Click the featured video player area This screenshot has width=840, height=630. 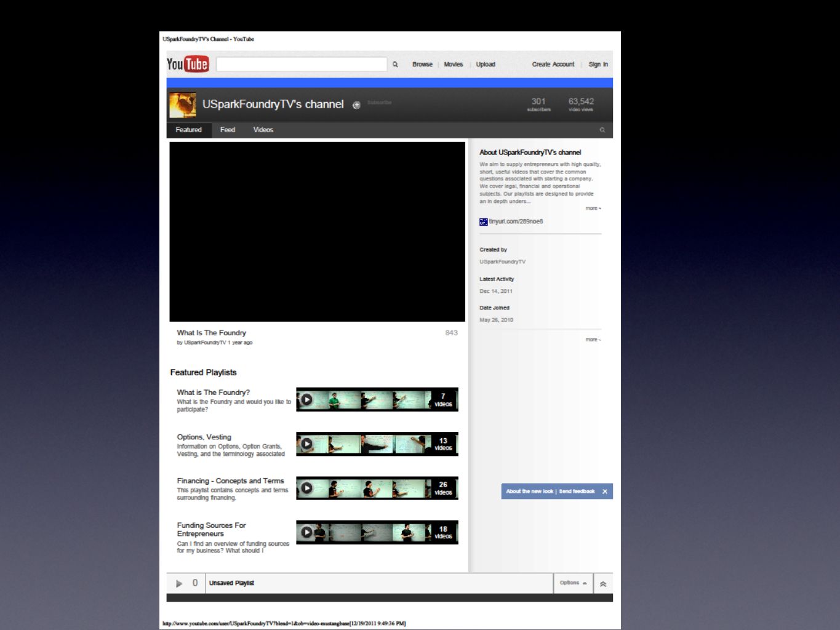[x=317, y=232]
